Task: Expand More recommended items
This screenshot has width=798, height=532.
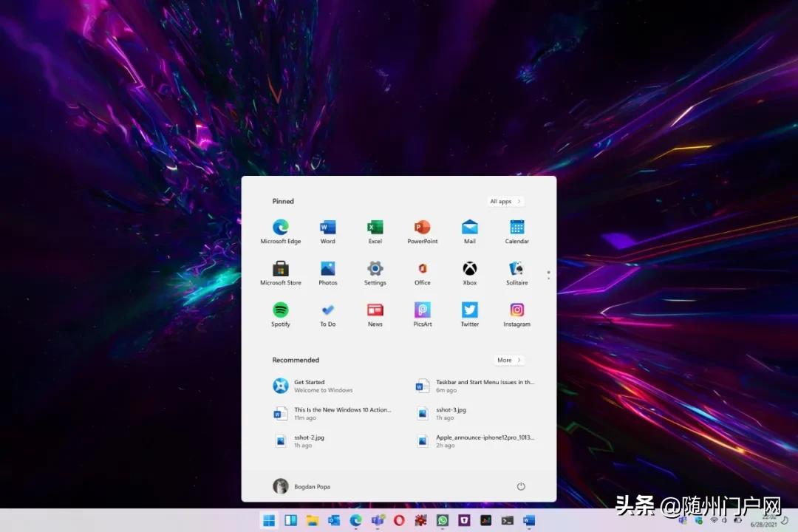Action: [508, 360]
